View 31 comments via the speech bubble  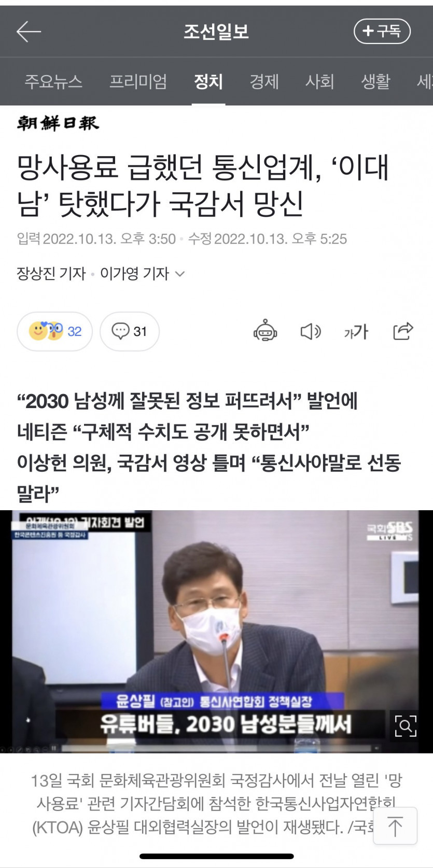pos(130,331)
